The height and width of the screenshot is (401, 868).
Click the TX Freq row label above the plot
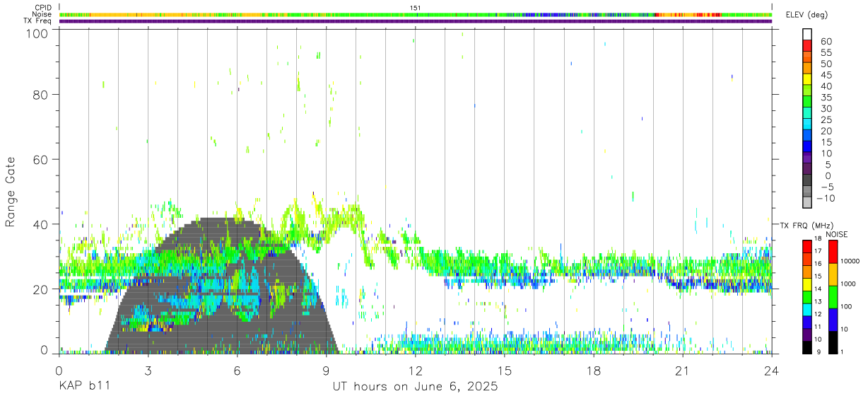pos(38,21)
